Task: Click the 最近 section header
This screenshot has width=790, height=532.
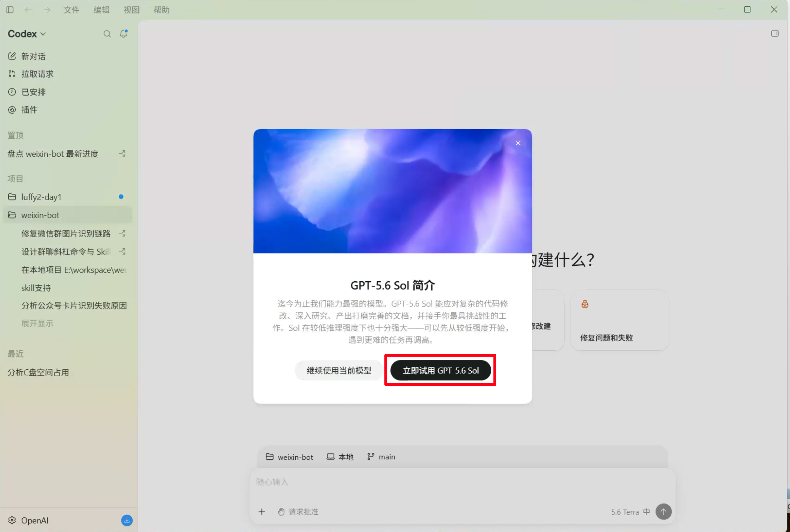Action: pyautogui.click(x=16, y=354)
